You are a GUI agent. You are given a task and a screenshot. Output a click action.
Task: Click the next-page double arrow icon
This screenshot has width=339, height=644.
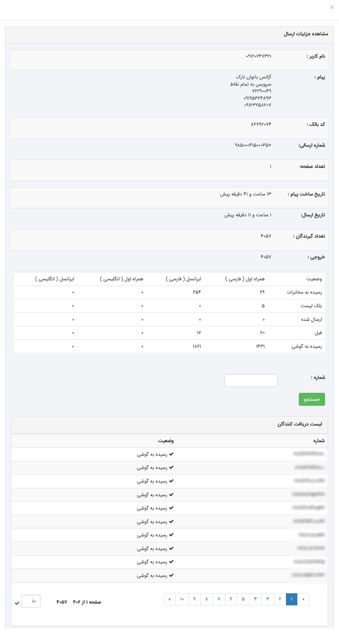pyautogui.click(x=169, y=599)
